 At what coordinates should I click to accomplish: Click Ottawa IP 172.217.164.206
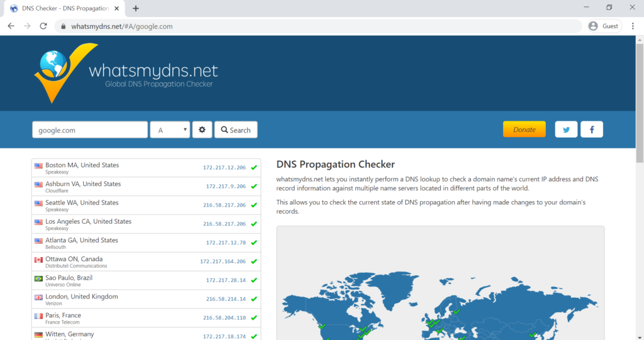coord(223,261)
